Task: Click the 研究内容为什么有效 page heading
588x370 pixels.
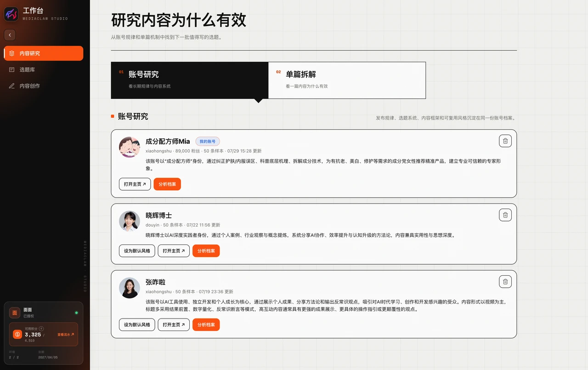Action: 179,20
